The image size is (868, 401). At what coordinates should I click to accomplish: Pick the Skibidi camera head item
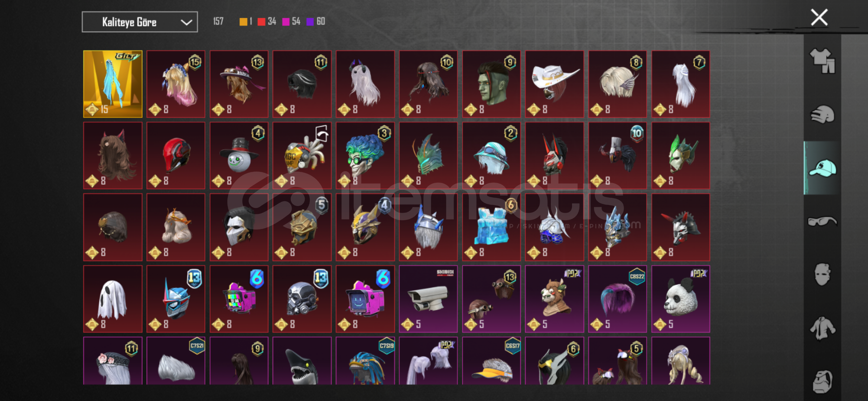tap(428, 299)
